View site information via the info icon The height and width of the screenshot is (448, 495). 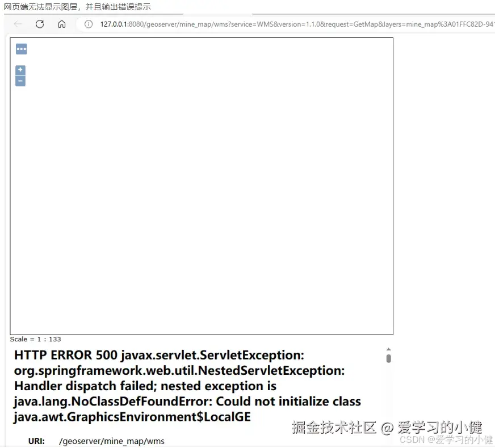coord(89,24)
